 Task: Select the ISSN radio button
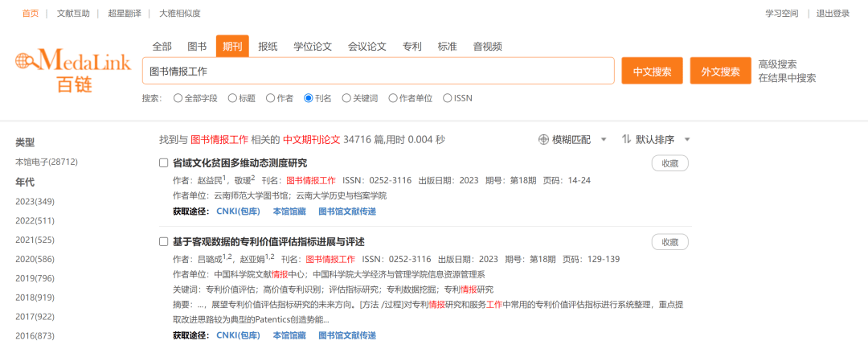pyautogui.click(x=448, y=99)
